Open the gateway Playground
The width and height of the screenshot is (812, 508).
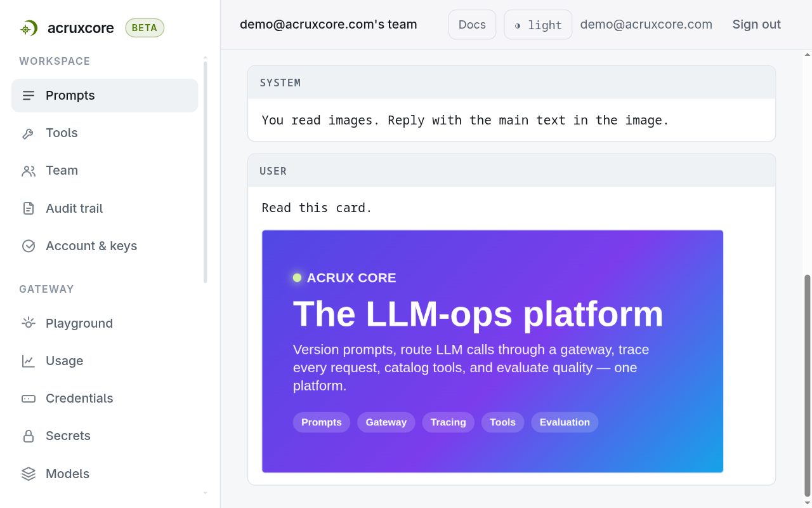click(105, 323)
